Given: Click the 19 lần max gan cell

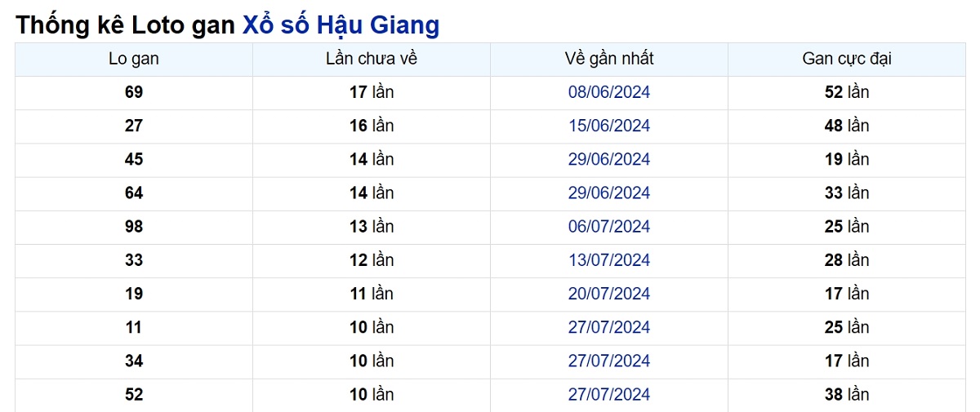Looking at the screenshot, I should (847, 159).
